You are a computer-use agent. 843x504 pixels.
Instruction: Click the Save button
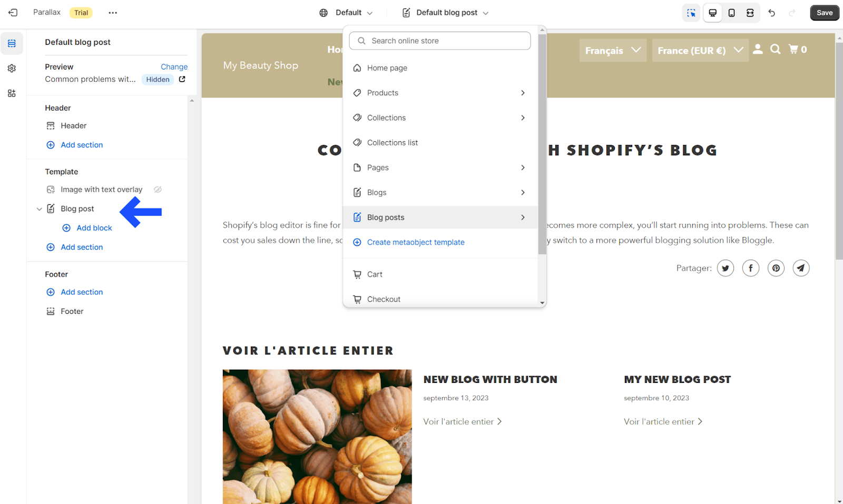coord(824,13)
